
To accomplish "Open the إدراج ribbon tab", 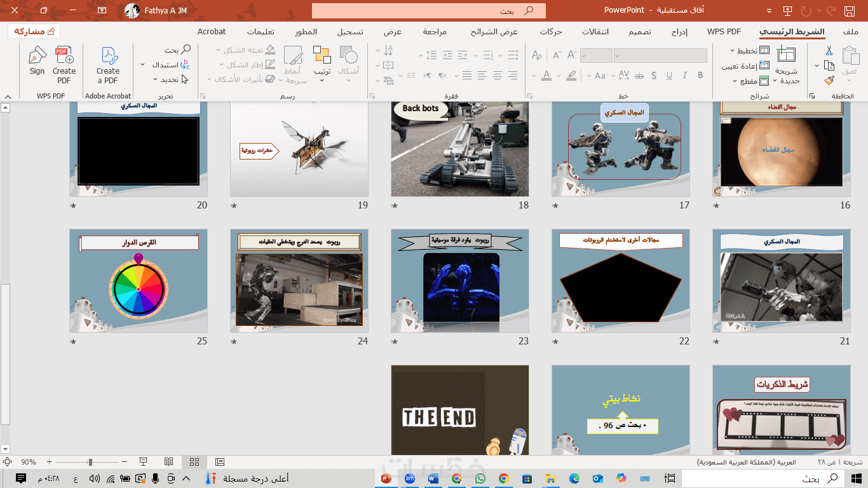I will [679, 32].
